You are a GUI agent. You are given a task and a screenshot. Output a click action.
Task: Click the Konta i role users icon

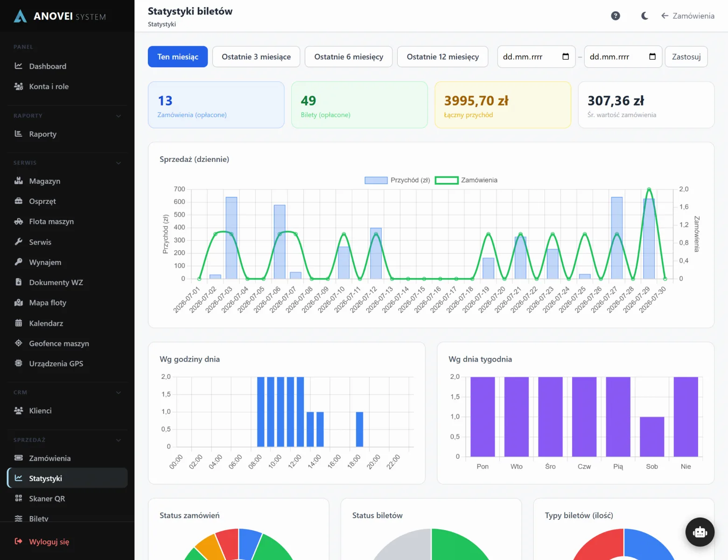point(19,86)
